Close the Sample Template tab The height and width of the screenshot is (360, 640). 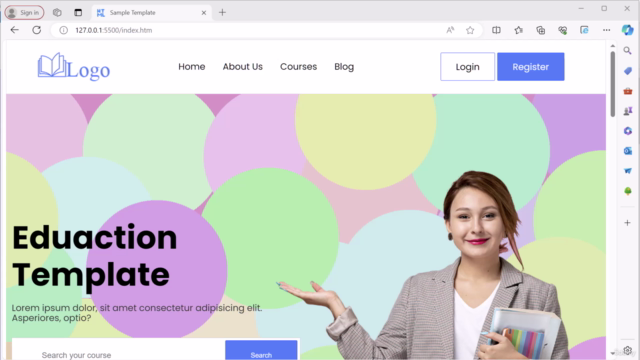coord(204,13)
